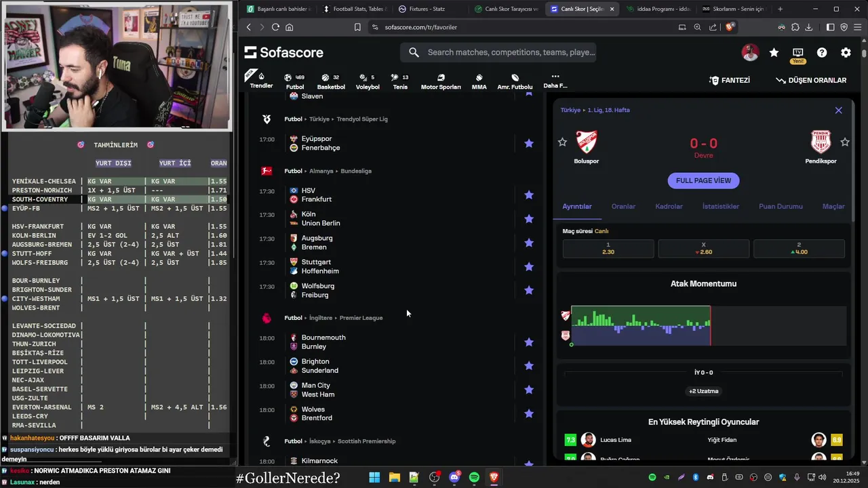
Task: Toggle favorite star for Bournemouth-Burnley
Action: pyautogui.click(x=529, y=342)
